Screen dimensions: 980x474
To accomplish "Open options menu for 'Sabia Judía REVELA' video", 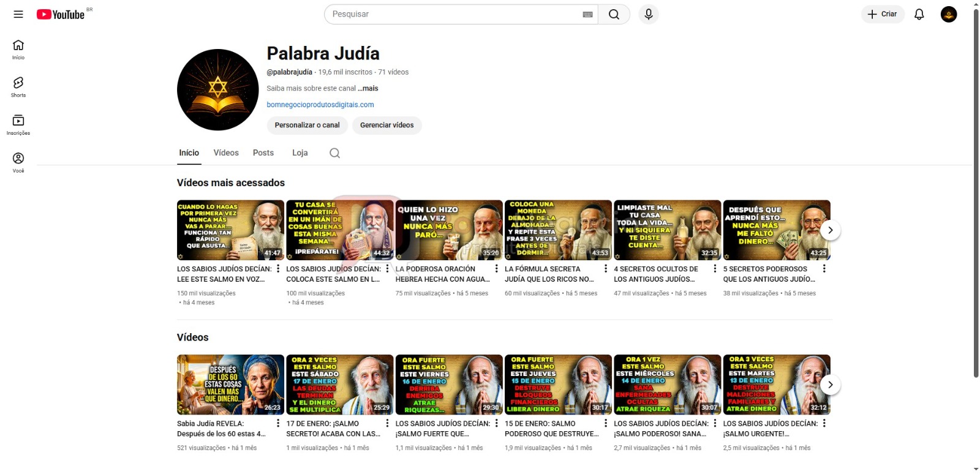I will tap(278, 423).
